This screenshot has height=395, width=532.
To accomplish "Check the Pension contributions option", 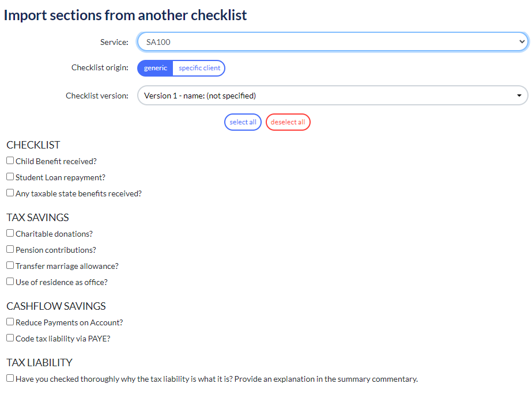I will click(x=10, y=249).
